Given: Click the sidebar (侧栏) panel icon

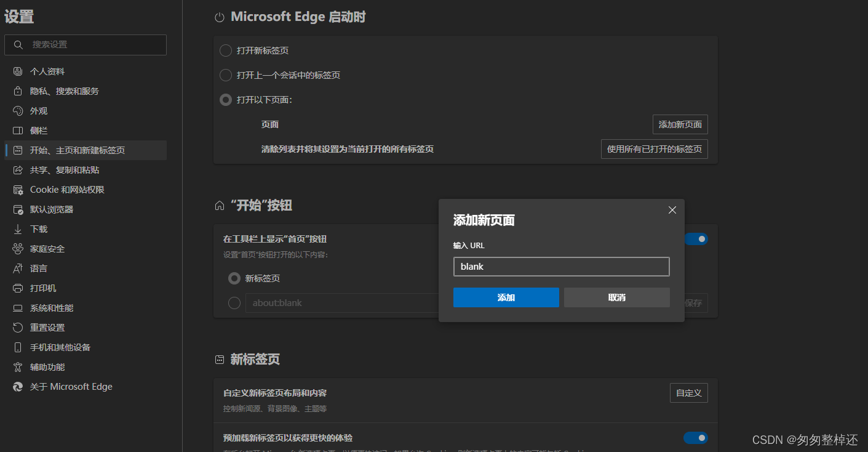Looking at the screenshot, I should tap(18, 131).
